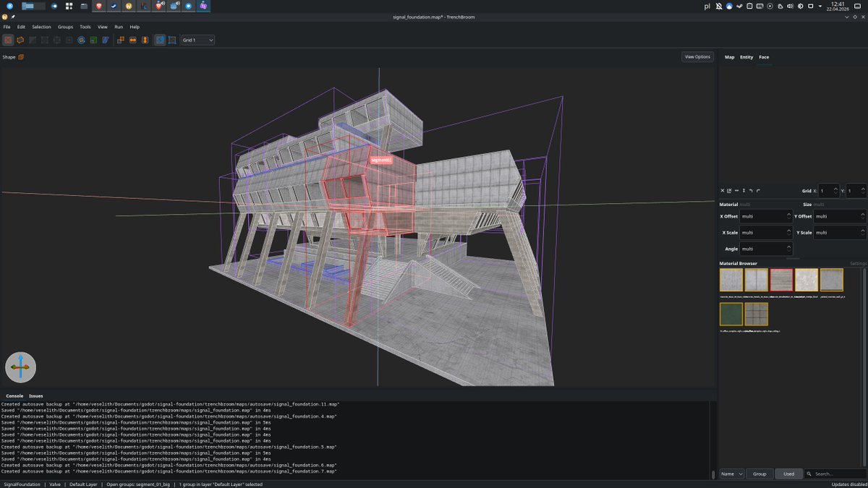Image resolution: width=868 pixels, height=488 pixels.
Task: Open the KDE application launcher
Action: (x=9, y=6)
